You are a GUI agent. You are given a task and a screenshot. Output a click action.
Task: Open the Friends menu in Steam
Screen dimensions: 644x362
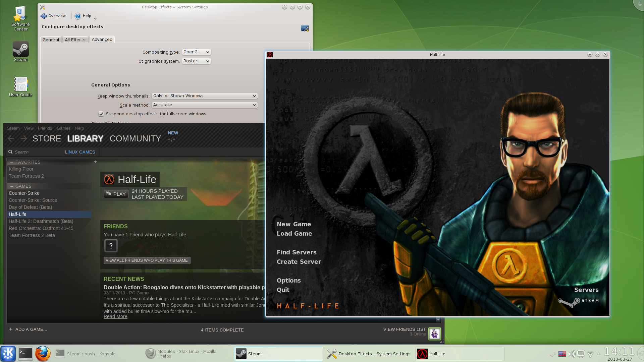click(x=45, y=128)
